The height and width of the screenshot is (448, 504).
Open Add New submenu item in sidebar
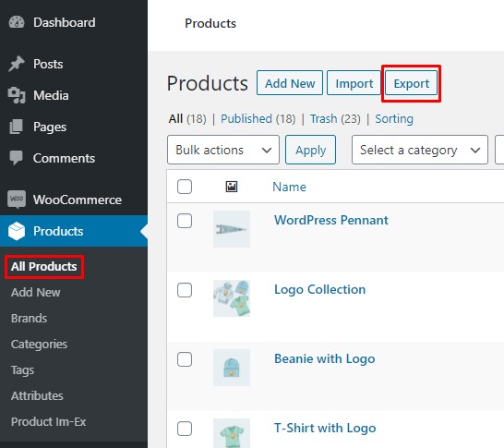point(36,292)
